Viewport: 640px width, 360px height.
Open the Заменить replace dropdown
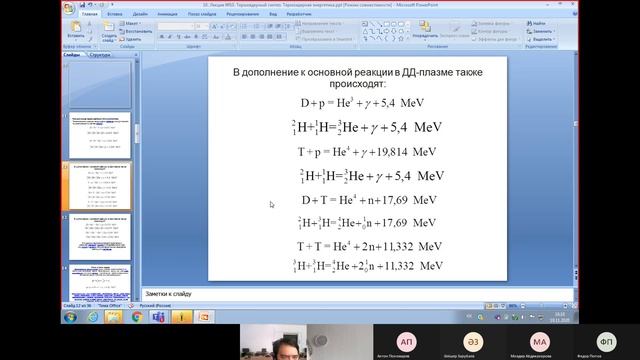(x=541, y=31)
